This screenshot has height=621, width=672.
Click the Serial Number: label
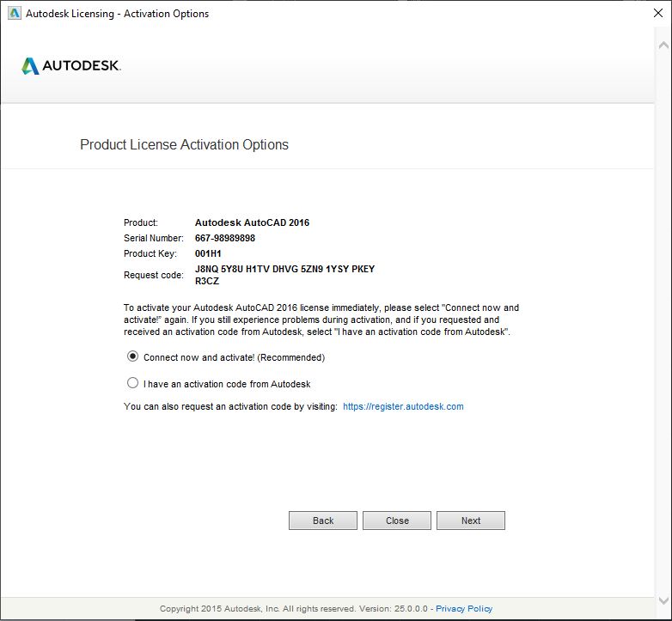click(x=154, y=238)
